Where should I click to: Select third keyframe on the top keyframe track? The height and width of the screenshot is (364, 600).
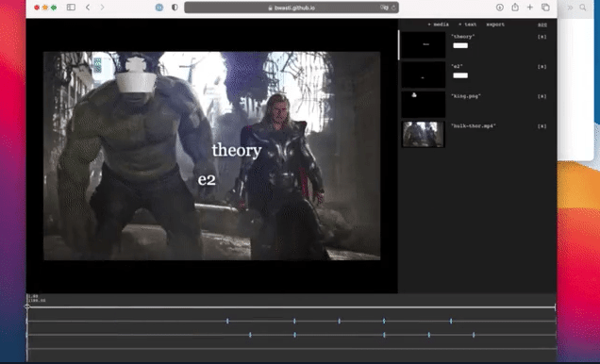pos(340,322)
